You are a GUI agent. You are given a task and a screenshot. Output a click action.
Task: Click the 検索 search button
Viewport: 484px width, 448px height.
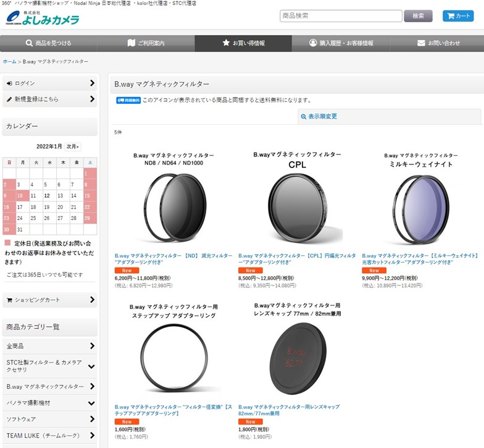(x=419, y=16)
